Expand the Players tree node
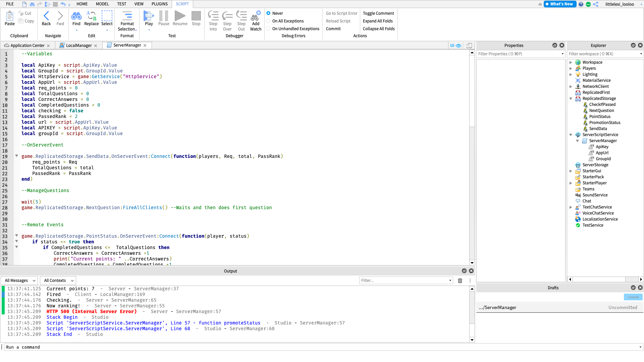644x362 pixels. coord(571,68)
